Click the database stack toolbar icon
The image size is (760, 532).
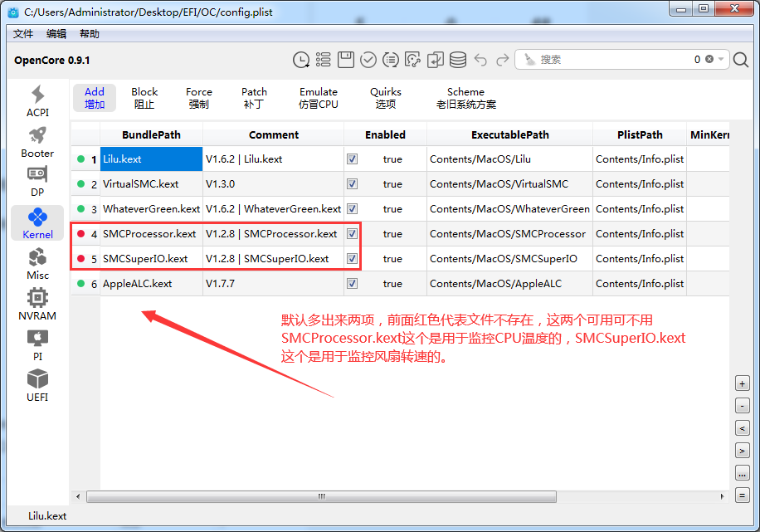(458, 60)
